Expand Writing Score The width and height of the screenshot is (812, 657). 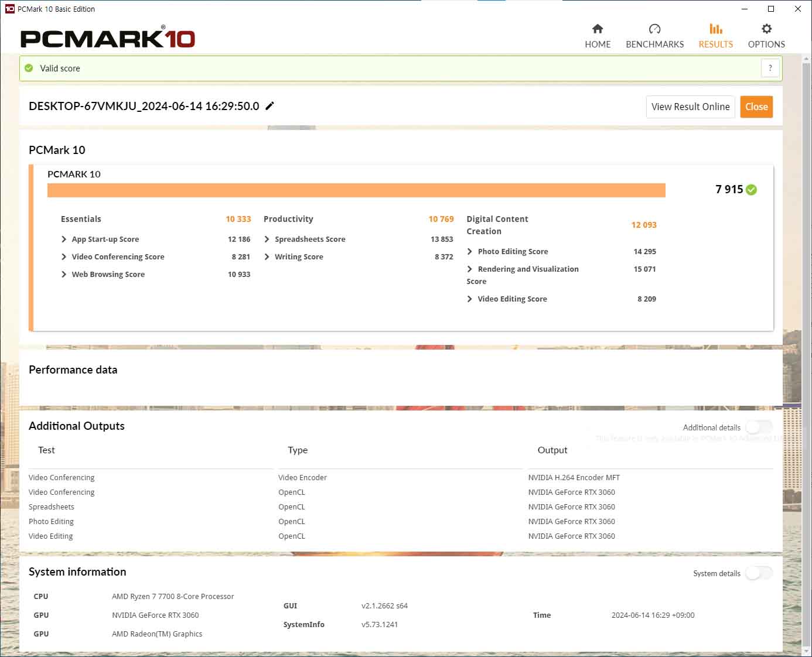(267, 256)
